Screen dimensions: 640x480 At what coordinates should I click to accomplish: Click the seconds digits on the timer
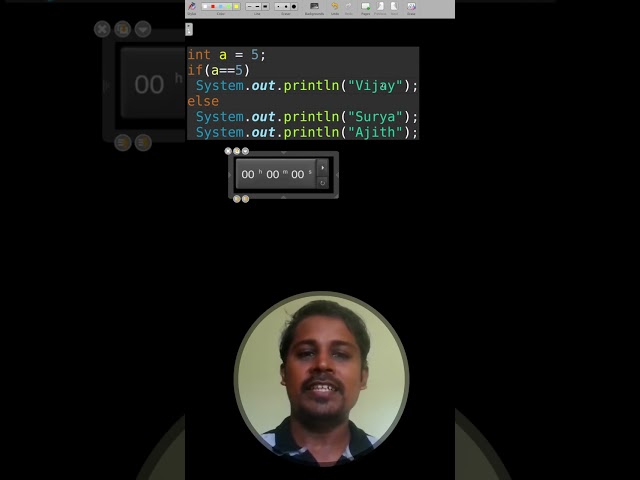coord(298,174)
